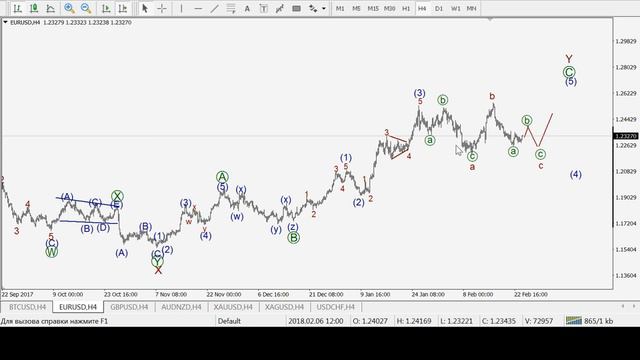640x360 pixels.
Task: Toggle auto scroll chart button
Action: click(106, 8)
